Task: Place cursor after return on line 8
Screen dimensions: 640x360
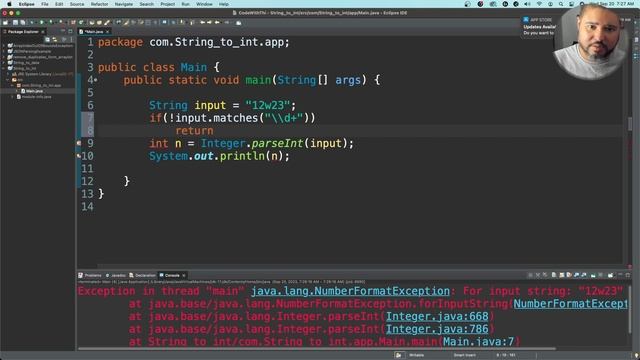Action: coord(214,131)
